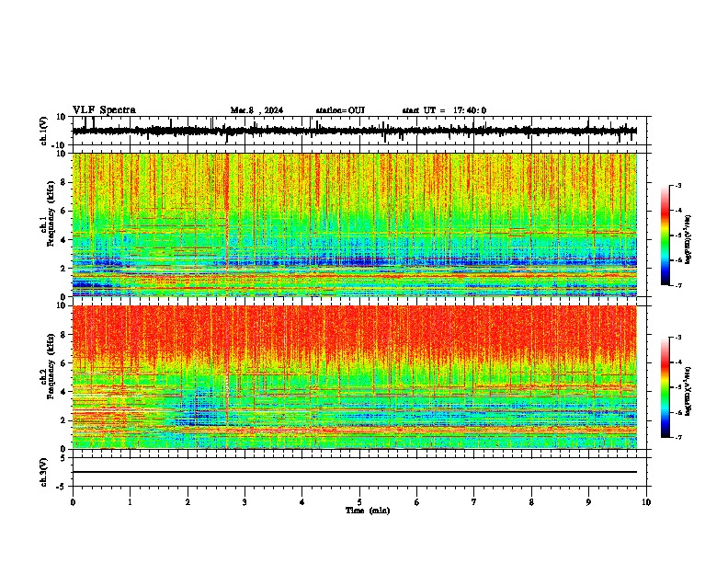Click the 'Time (min)' axis label
The width and height of the screenshot is (728, 563).
pyautogui.click(x=368, y=511)
